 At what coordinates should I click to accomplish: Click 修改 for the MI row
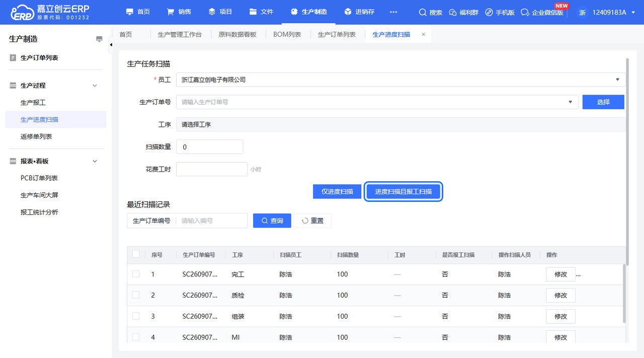[x=560, y=337]
